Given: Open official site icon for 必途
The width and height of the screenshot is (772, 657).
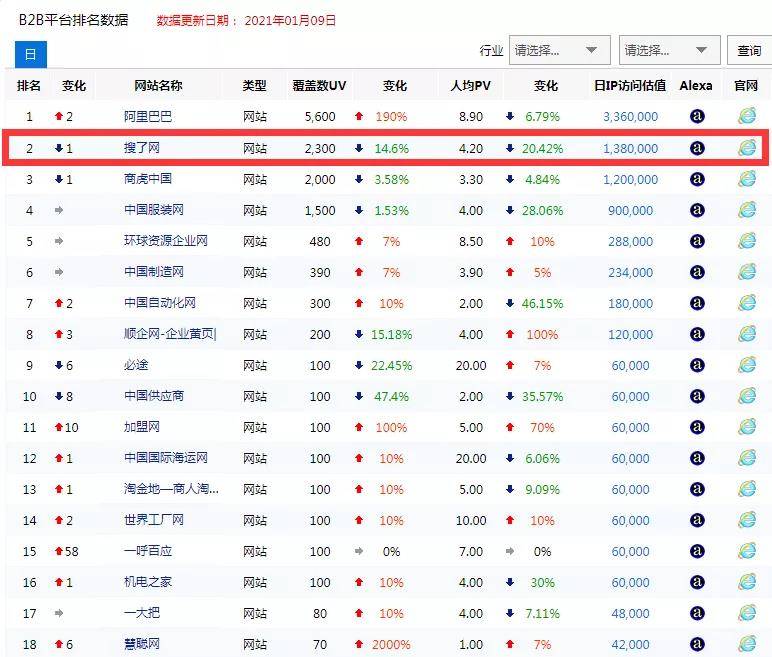Looking at the screenshot, I should pyautogui.click(x=747, y=364).
